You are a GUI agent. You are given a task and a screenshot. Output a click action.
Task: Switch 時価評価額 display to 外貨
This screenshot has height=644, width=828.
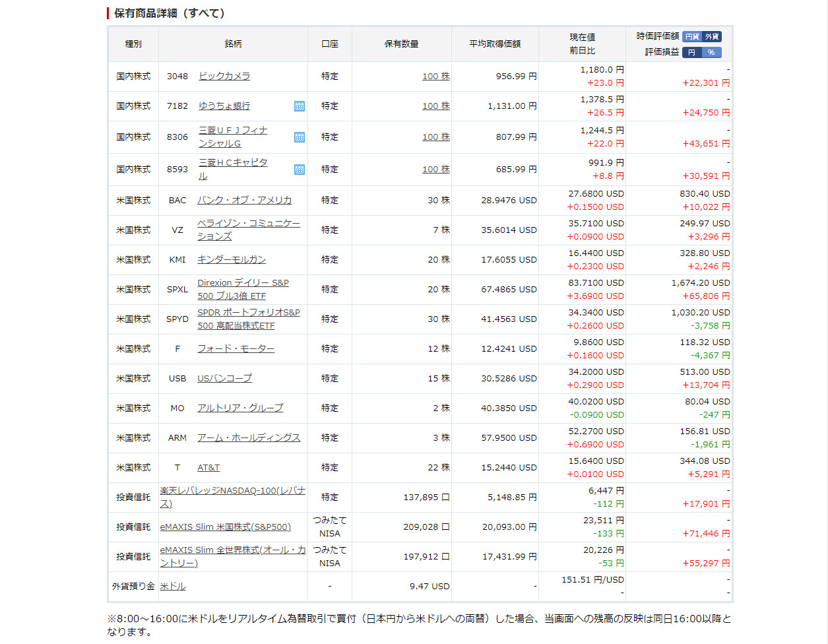[x=711, y=37]
